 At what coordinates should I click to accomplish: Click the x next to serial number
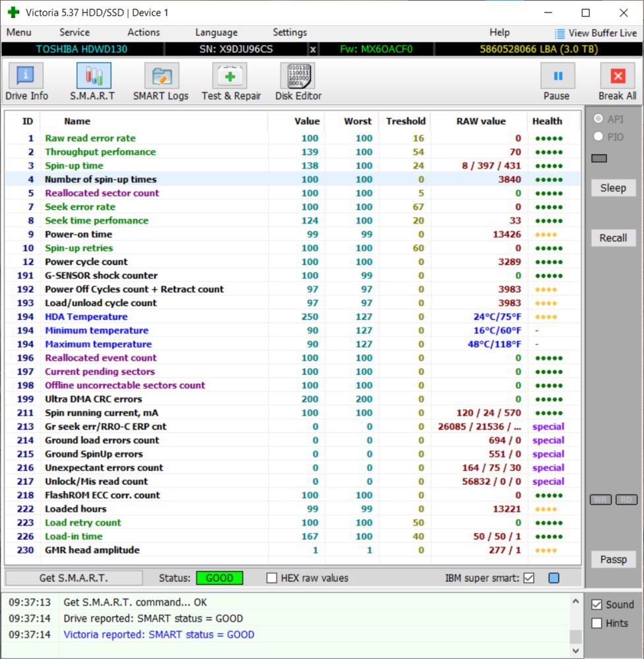(313, 49)
